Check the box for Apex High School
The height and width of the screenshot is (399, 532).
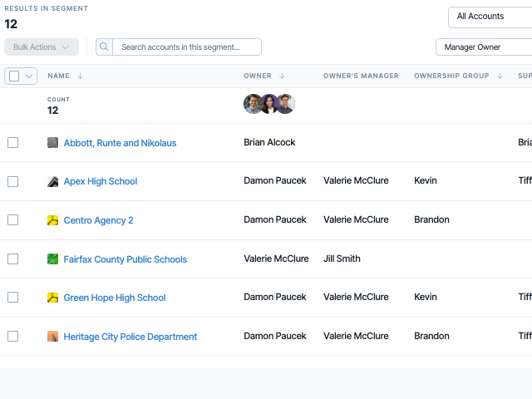coord(13,181)
